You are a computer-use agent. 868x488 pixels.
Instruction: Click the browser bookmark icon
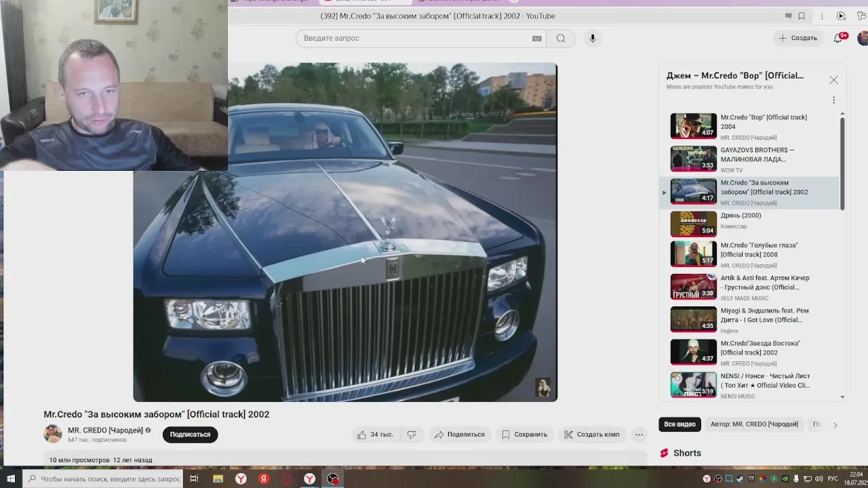tap(802, 16)
